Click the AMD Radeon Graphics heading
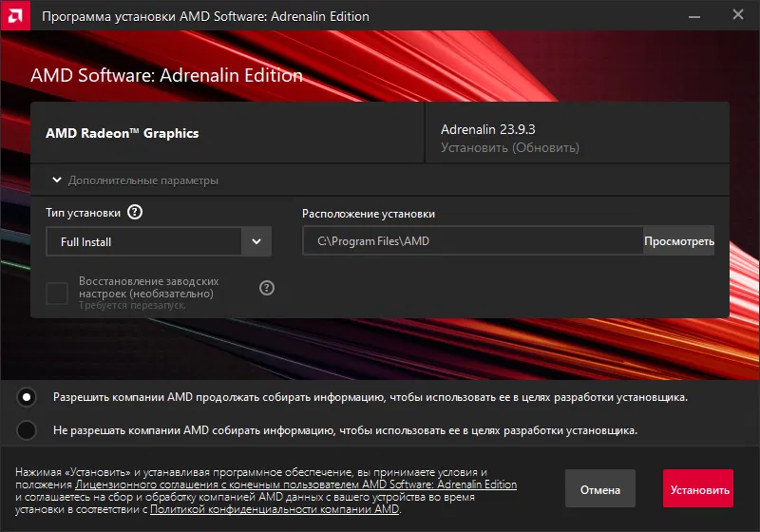760x532 pixels. point(123,133)
